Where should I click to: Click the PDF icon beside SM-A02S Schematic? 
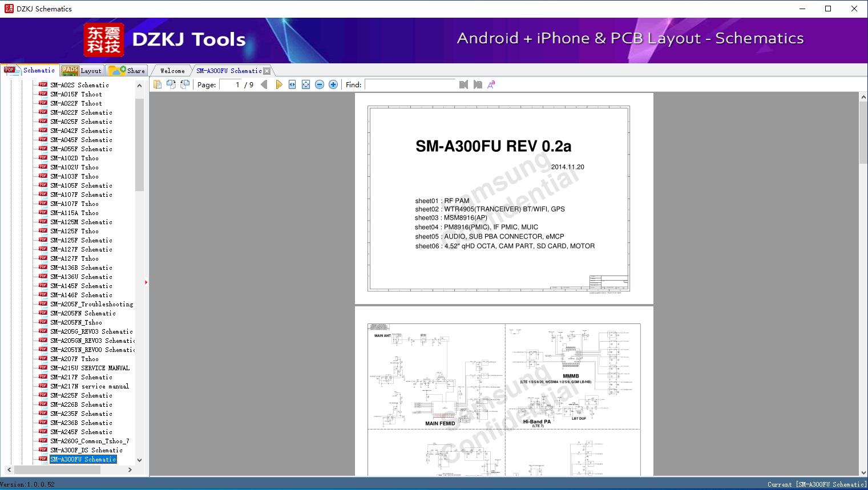[x=43, y=84]
